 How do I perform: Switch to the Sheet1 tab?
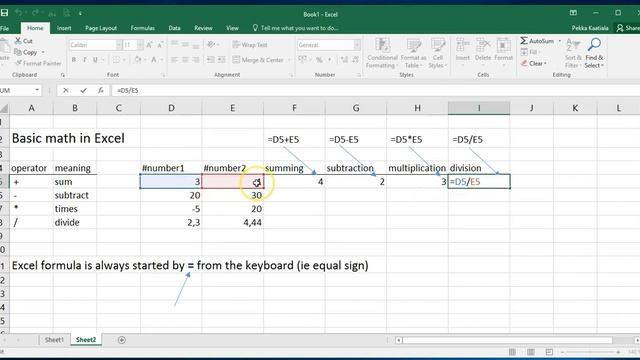54,340
